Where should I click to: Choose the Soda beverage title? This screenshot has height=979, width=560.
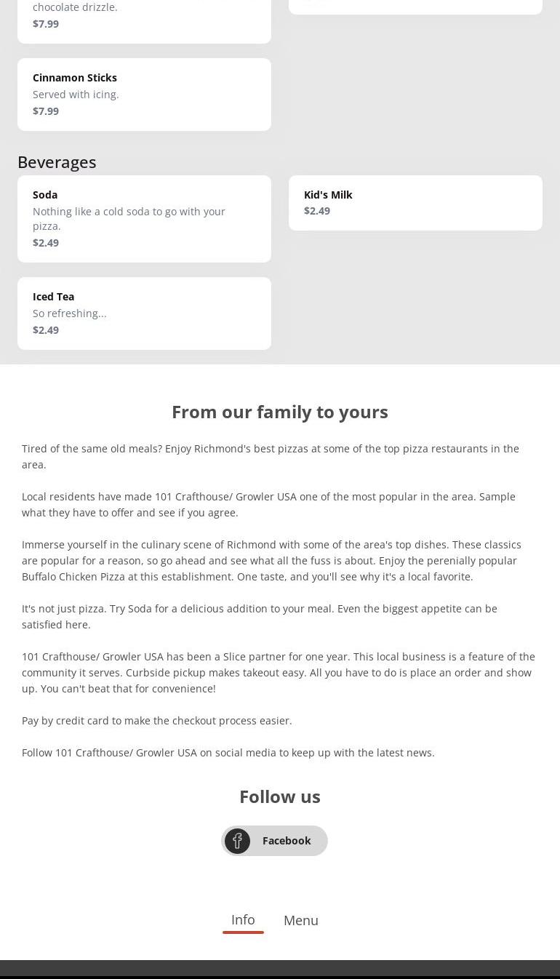(x=45, y=195)
